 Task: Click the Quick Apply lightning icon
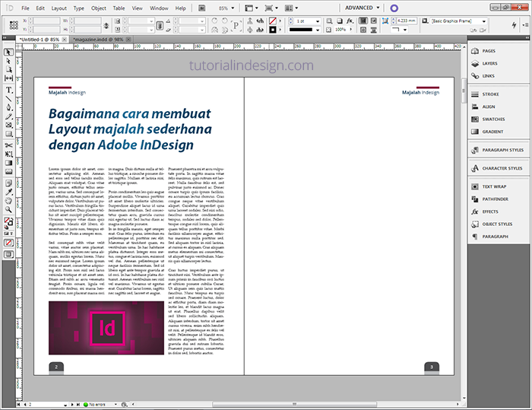click(514, 25)
